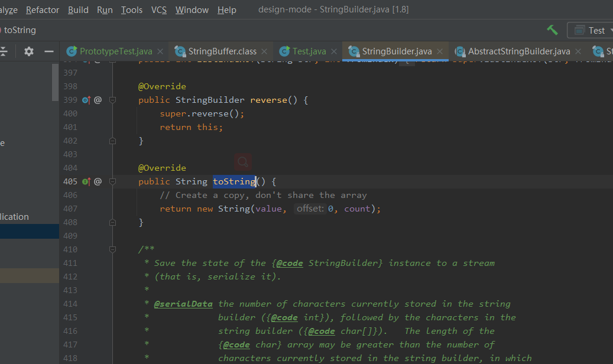Click the collapse all icon in the project panel
613x364 pixels.
[x=4, y=51]
